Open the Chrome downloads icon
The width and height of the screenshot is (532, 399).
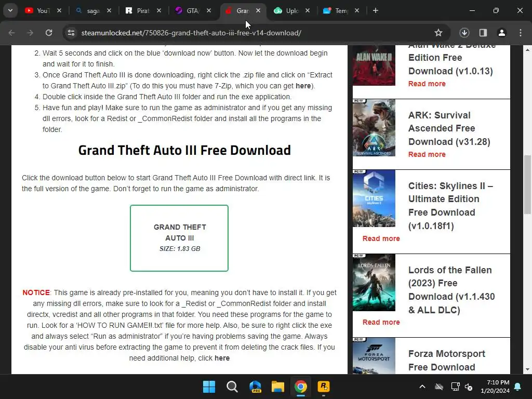tap(464, 33)
